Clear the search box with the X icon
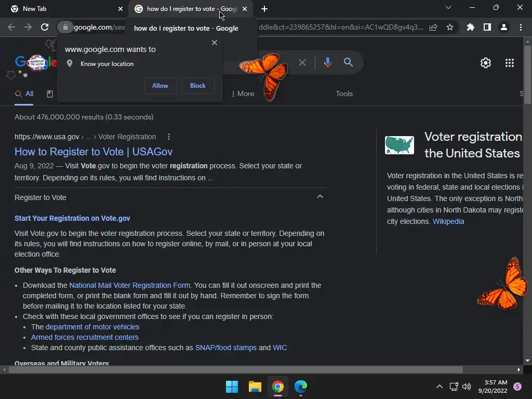The height and width of the screenshot is (399, 532). 302,62
